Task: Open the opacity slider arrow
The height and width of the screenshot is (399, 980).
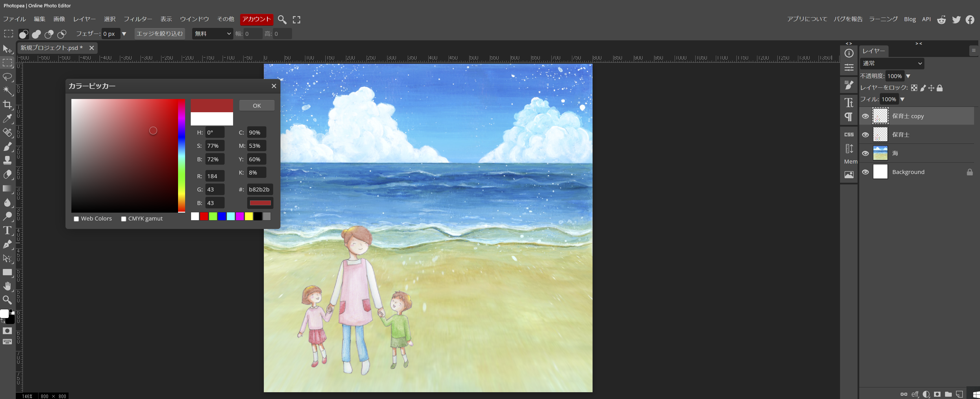Action: [x=908, y=76]
